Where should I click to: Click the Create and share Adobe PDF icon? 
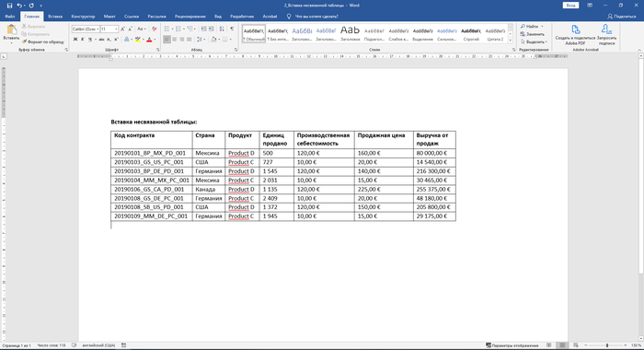pyautogui.click(x=575, y=29)
